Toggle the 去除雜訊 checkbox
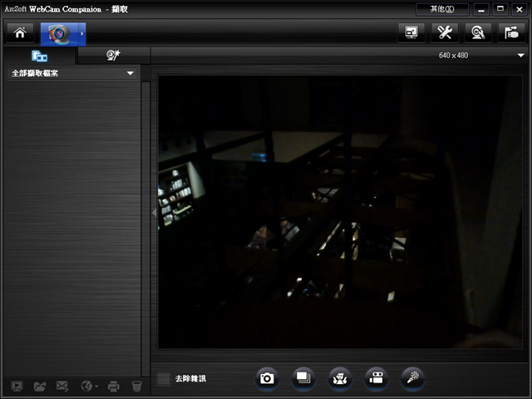This screenshot has height=399, width=532. point(164,379)
